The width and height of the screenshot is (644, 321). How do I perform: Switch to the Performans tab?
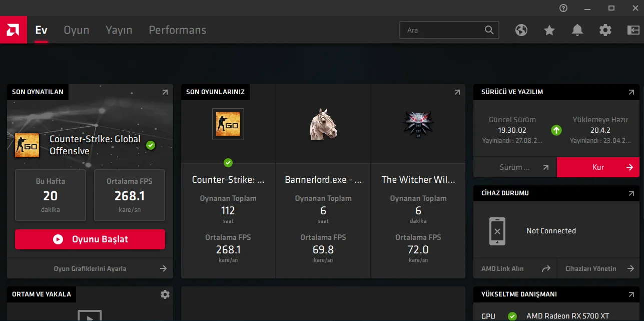tap(178, 30)
